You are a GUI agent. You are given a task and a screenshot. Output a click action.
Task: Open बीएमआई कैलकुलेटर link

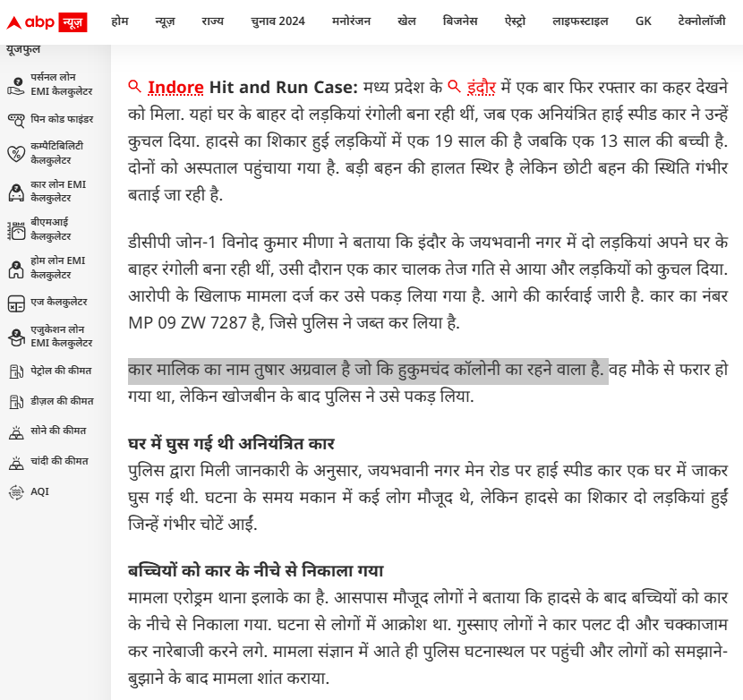click(x=51, y=229)
